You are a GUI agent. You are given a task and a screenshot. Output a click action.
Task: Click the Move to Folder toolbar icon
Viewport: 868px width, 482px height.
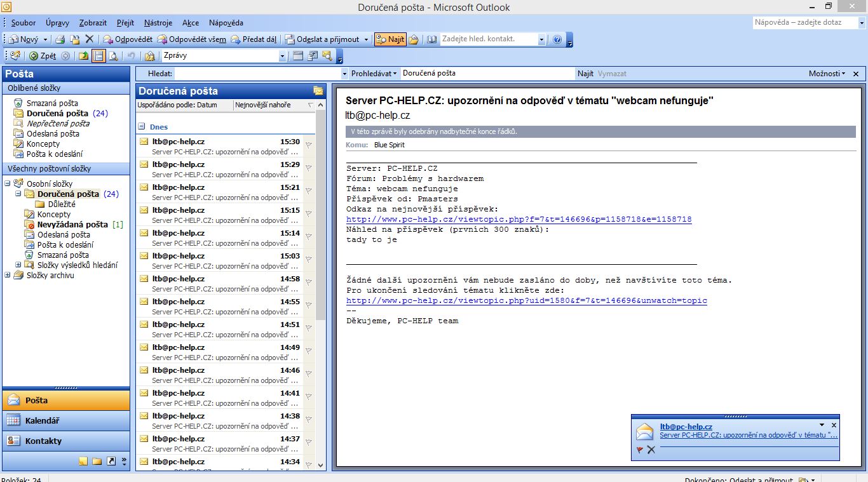click(75, 39)
